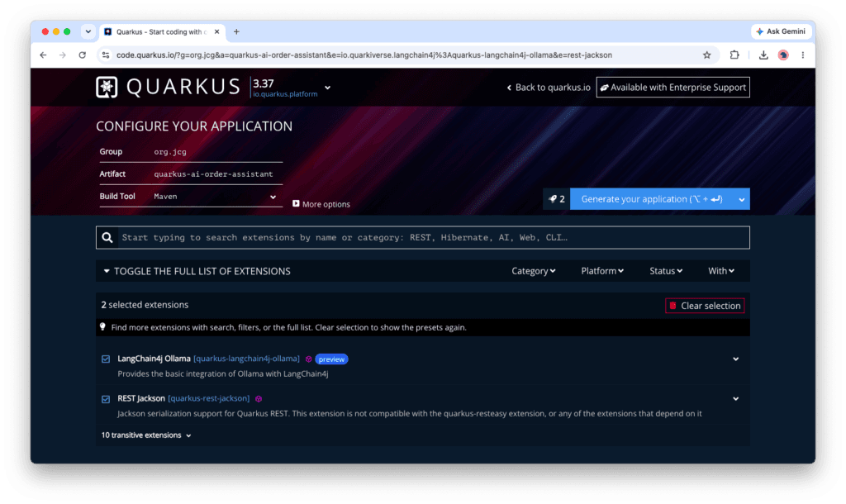Open the browser extensions puzzle icon

click(734, 55)
